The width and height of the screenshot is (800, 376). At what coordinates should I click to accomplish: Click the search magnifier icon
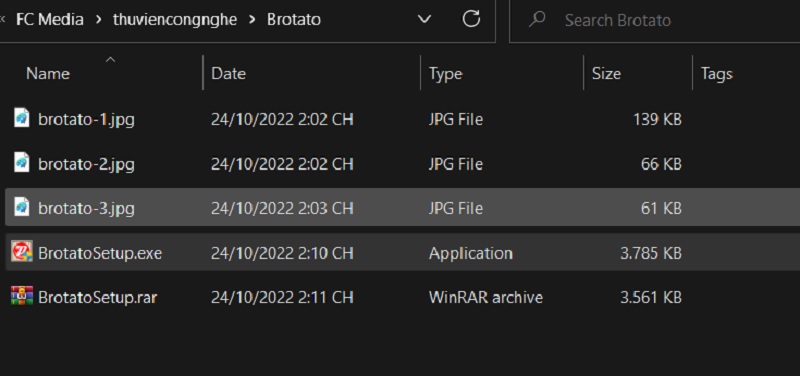[536, 19]
